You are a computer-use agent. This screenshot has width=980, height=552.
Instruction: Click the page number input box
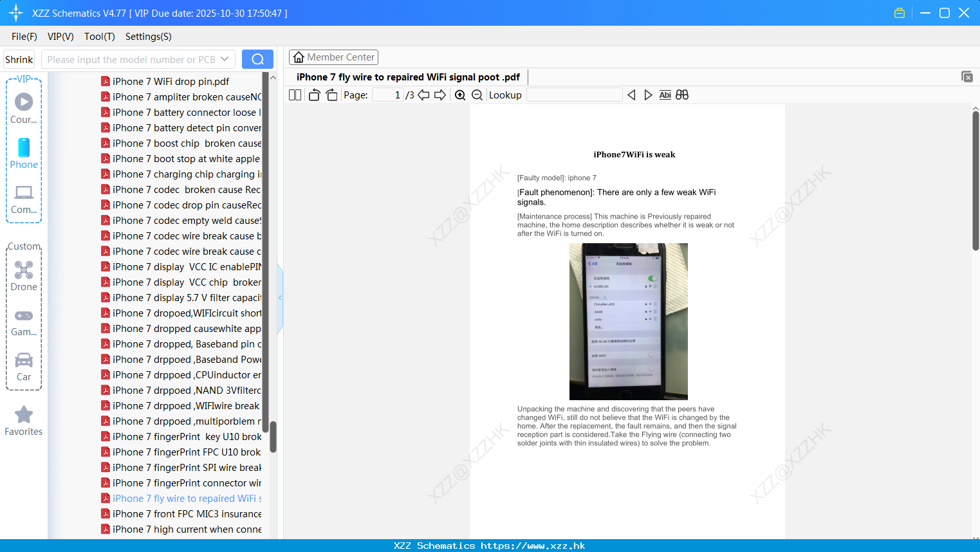click(x=388, y=95)
